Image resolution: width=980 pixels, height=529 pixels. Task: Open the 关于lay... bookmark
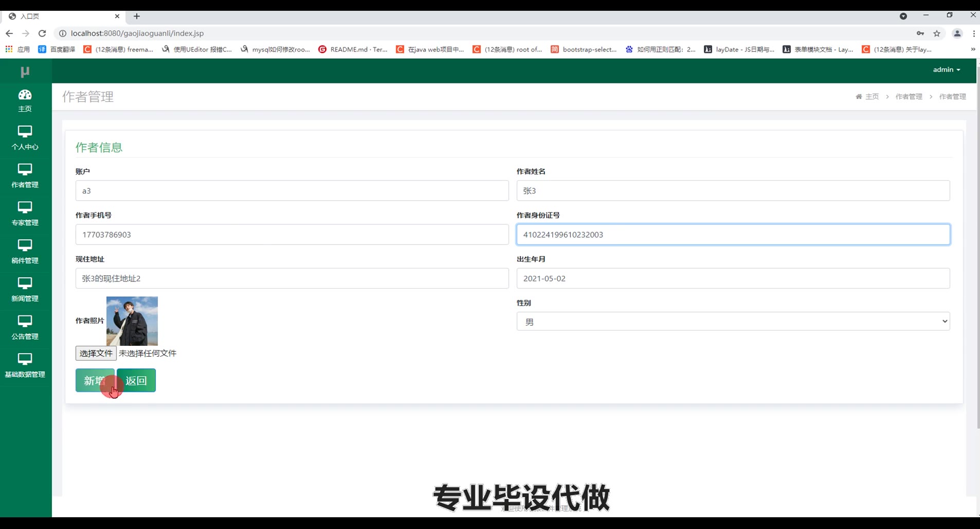[x=897, y=49]
